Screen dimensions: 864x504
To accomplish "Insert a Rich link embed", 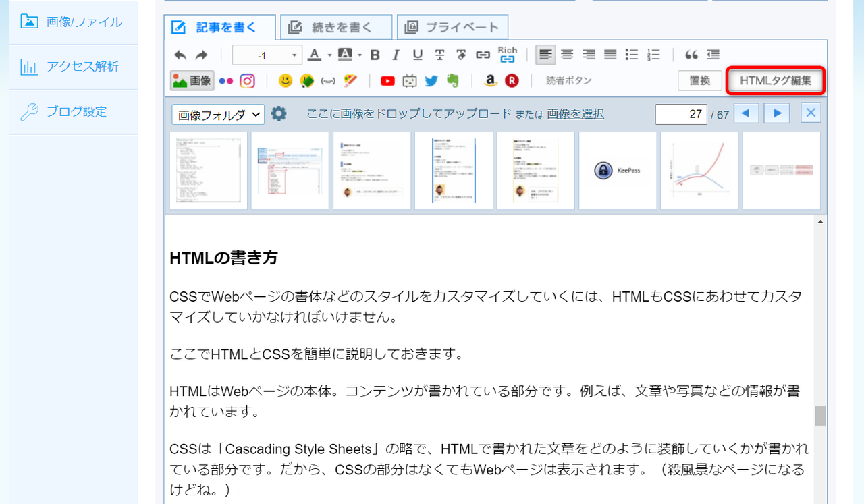I will click(x=508, y=55).
